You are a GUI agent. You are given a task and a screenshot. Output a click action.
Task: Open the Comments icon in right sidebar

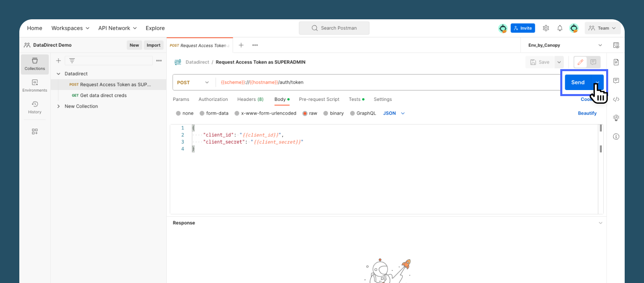coord(616,81)
